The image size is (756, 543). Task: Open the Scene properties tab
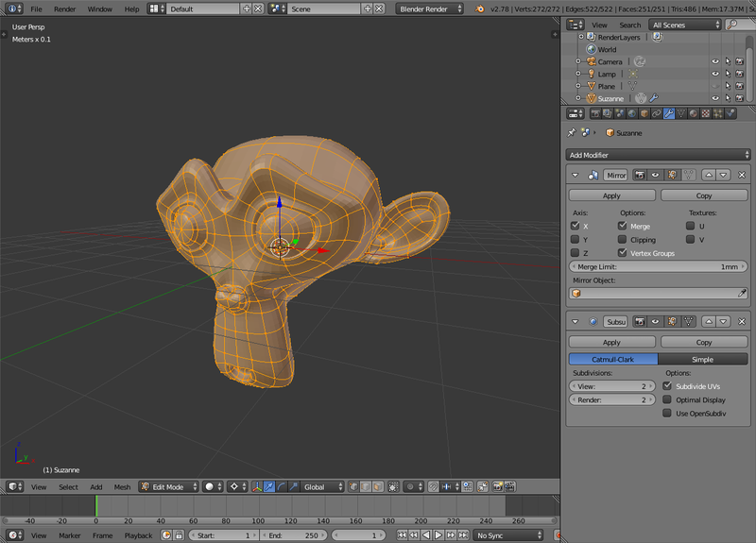[620, 113]
